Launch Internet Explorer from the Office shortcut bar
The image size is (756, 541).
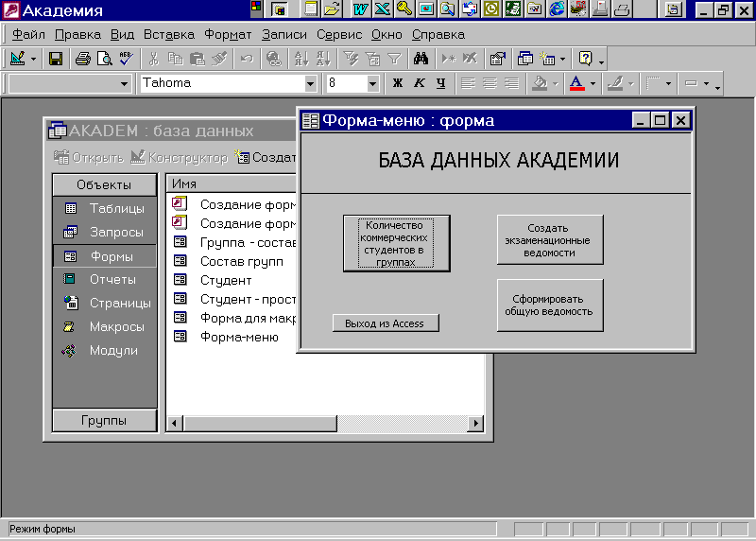(557, 9)
